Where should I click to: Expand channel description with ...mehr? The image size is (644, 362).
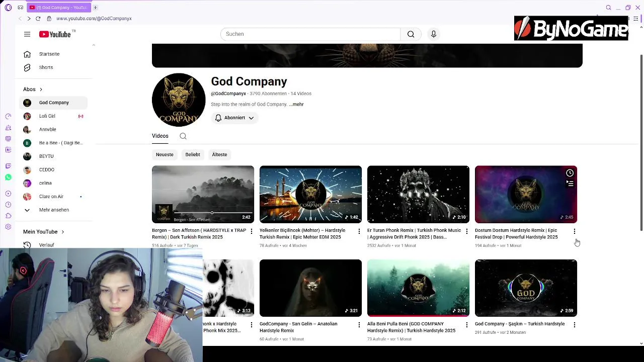point(296,105)
